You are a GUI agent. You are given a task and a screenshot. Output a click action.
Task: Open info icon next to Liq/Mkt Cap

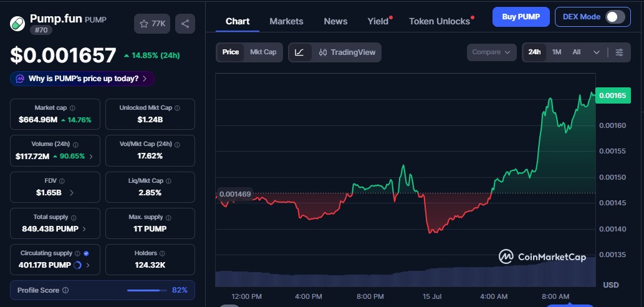point(168,181)
